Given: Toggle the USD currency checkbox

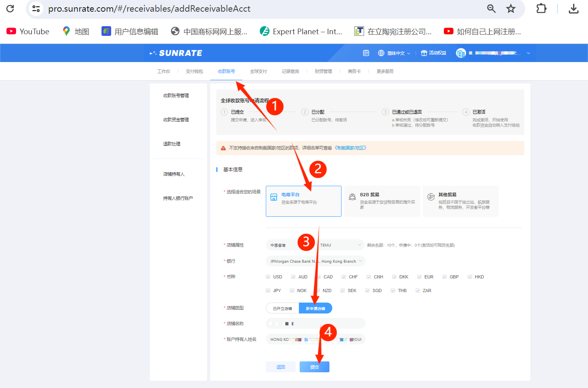Looking at the screenshot, I should 268,277.
